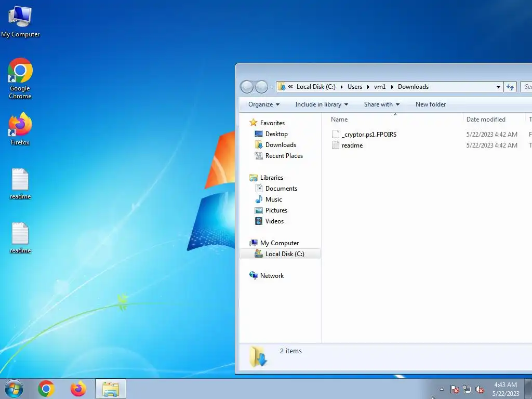
Task: Select the lower readme file on desktop
Action: click(x=20, y=238)
